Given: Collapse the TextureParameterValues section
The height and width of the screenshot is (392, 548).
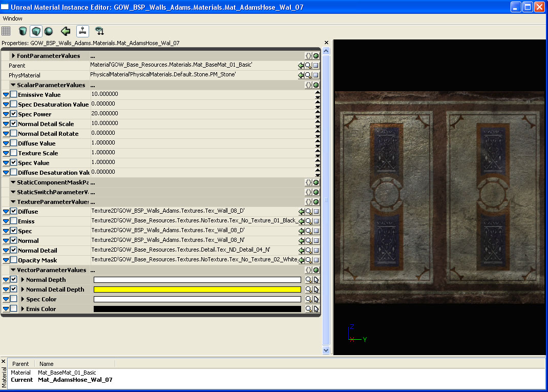Looking at the screenshot, I should click(13, 202).
